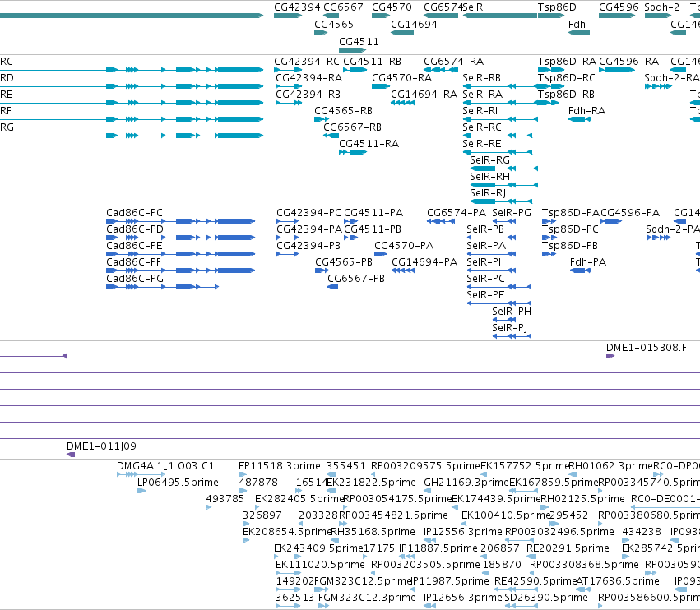Open the DMG4A.1_1.003.C1 EST label
The image size is (700, 610).
pyautogui.click(x=165, y=466)
